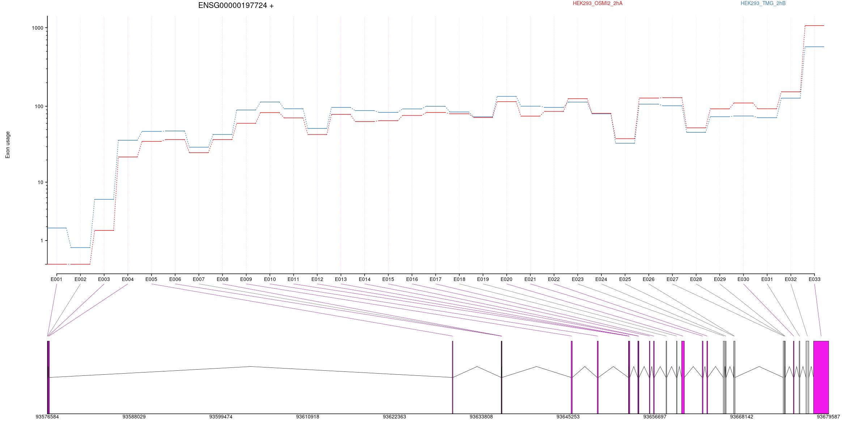Click exon label E011

point(293,279)
